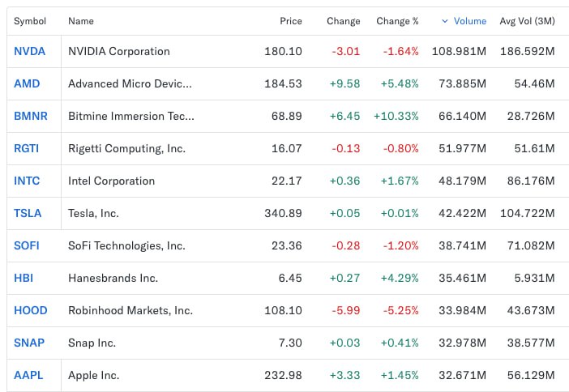Sort by the Change column header
569x392 pixels.
(343, 21)
